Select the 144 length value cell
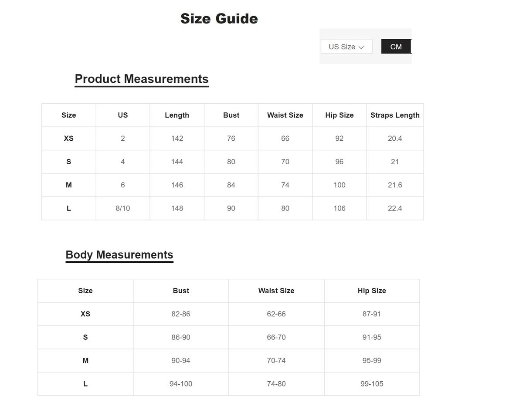Screen dimensions: 523x420 177,162
